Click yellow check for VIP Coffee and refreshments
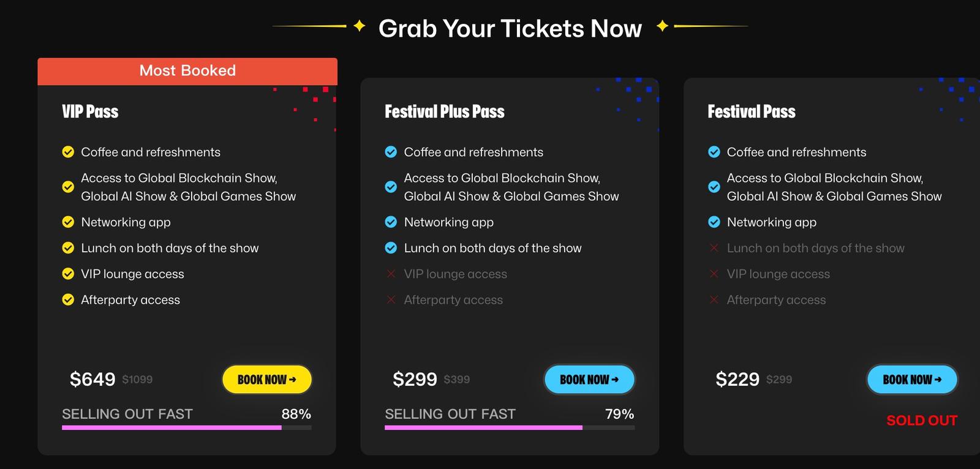Viewport: 980px width, 469px height. [68, 152]
